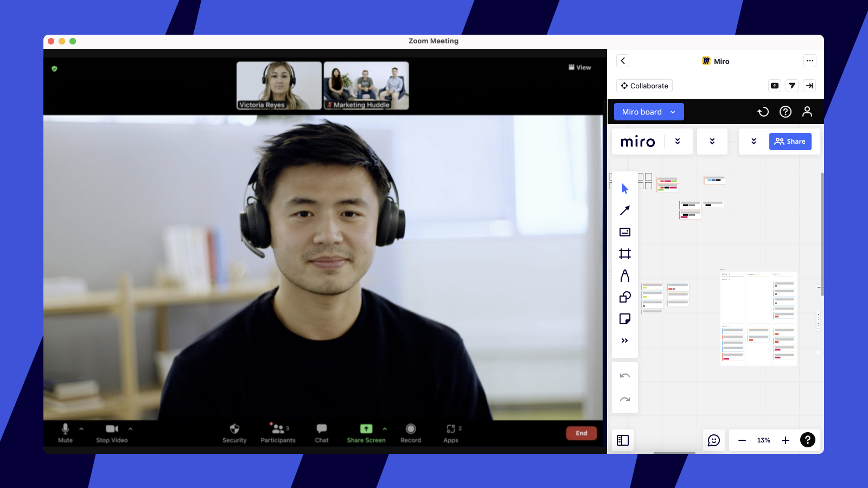Zoom in the Miro board with plus
Viewport: 868px width, 488px height.
click(x=785, y=440)
